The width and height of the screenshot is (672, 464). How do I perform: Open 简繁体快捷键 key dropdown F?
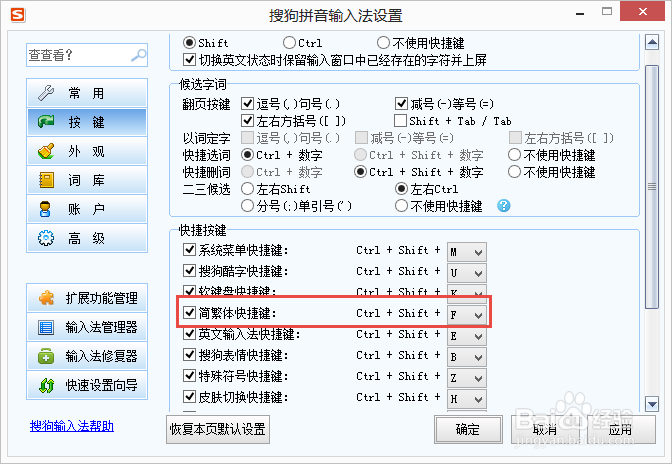click(x=467, y=315)
